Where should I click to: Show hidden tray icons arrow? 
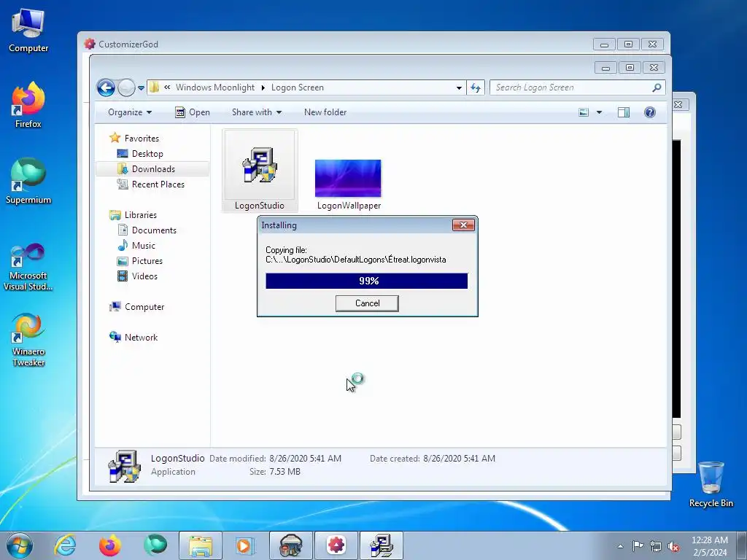pos(620,546)
